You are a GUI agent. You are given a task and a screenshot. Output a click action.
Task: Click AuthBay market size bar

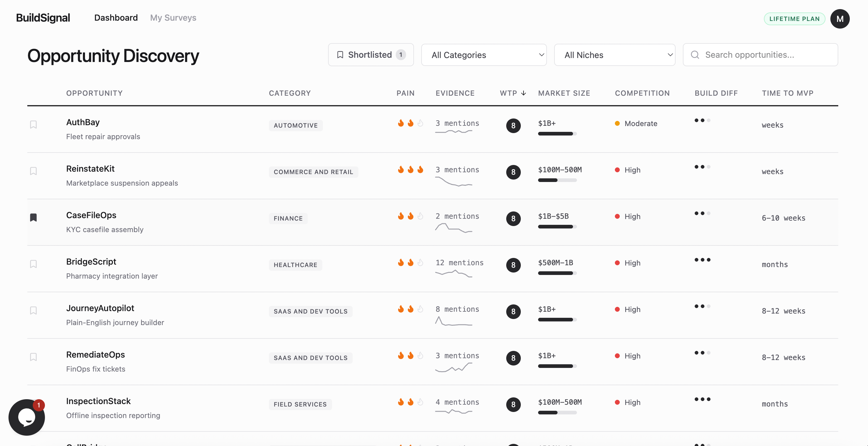(557, 134)
